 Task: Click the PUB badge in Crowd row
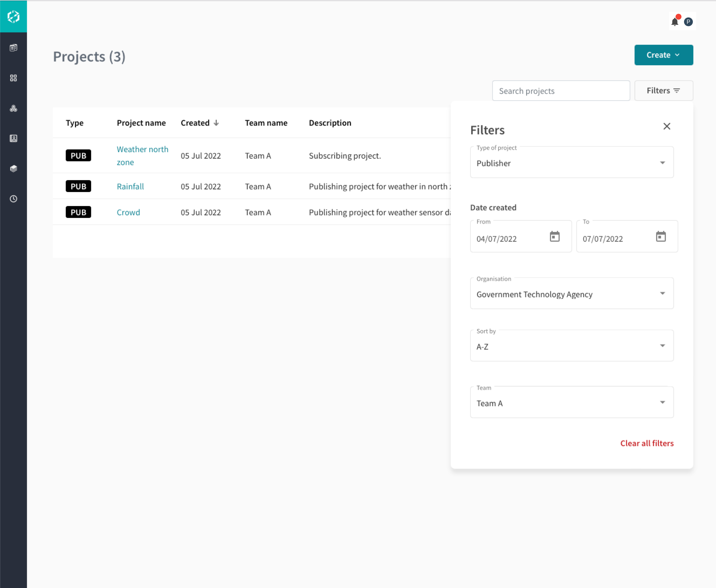(78, 212)
